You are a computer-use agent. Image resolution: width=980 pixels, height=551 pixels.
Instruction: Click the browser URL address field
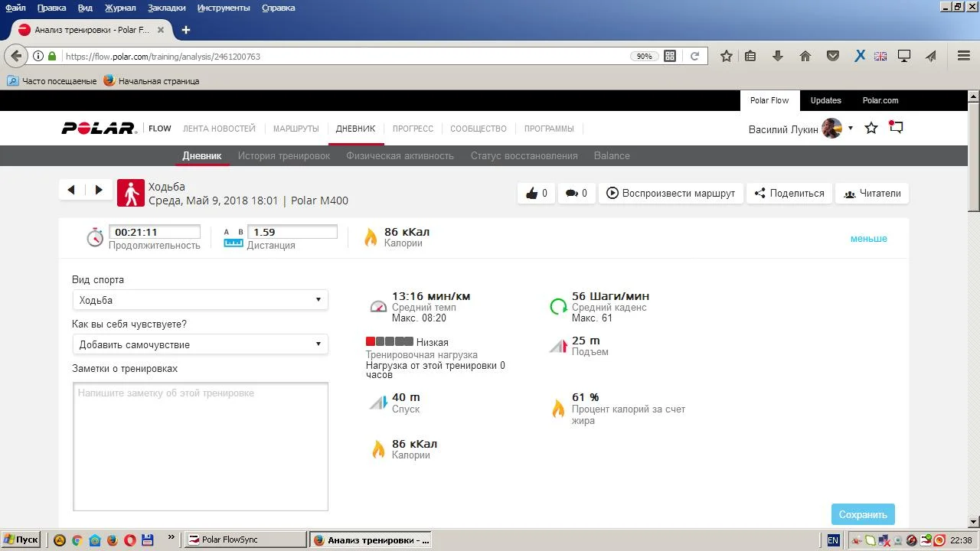coord(345,56)
